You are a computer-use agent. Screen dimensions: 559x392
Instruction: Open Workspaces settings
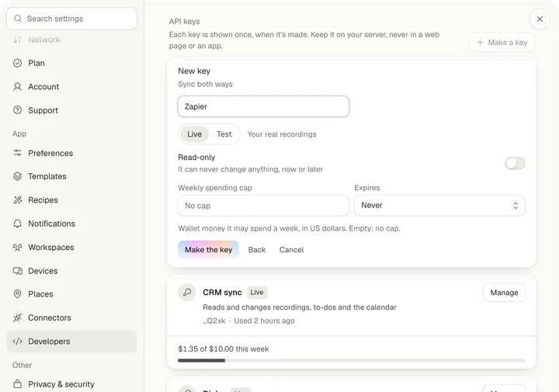pos(71,248)
